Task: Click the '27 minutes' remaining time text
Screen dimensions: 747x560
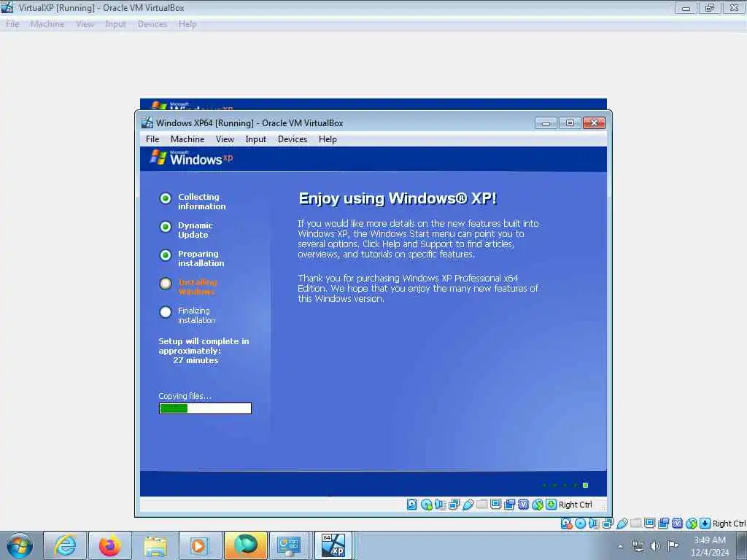Action: 196,360
